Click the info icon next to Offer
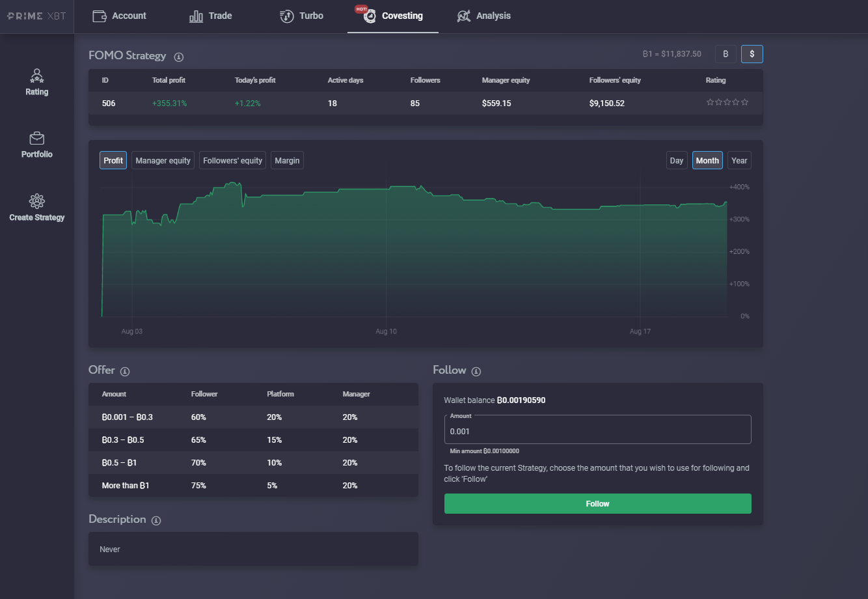The height and width of the screenshot is (599, 868). click(125, 371)
